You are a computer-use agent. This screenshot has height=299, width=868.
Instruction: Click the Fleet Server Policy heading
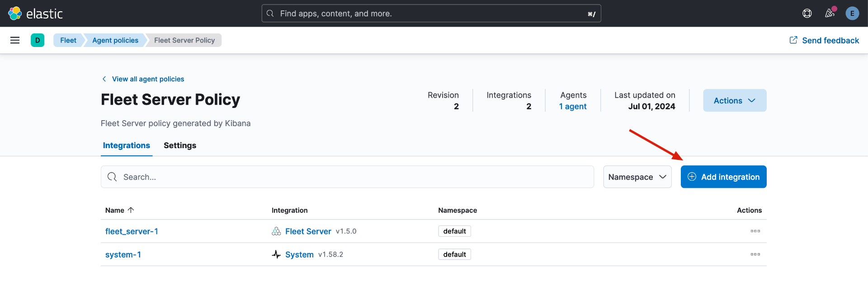[170, 99]
